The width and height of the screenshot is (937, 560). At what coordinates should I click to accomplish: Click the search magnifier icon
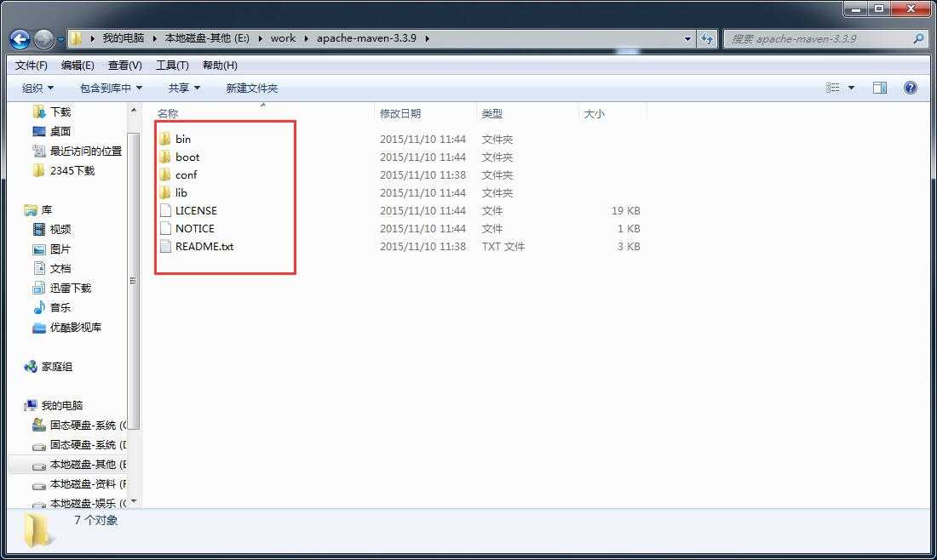tap(918, 39)
